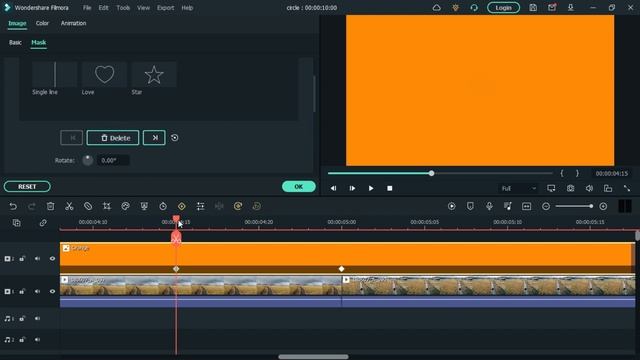Open the Edit menu

point(103,7)
